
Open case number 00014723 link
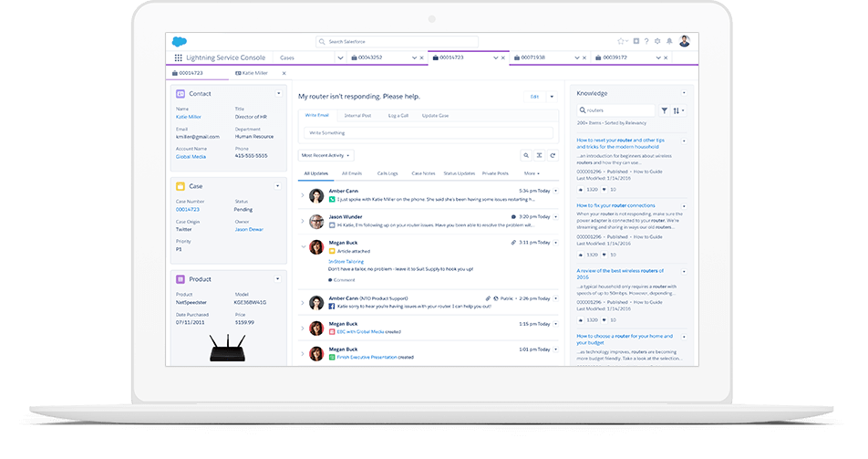(188, 210)
